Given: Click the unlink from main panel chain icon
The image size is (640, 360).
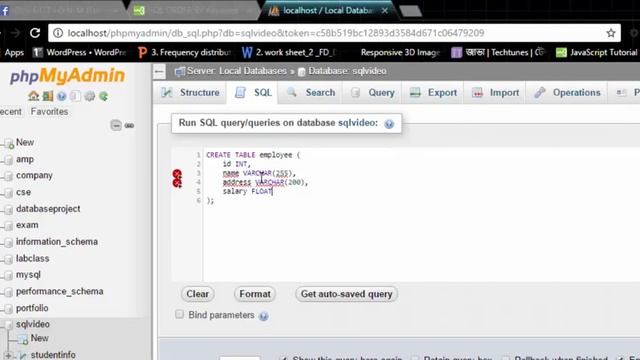Looking at the screenshot, I should [129, 125].
